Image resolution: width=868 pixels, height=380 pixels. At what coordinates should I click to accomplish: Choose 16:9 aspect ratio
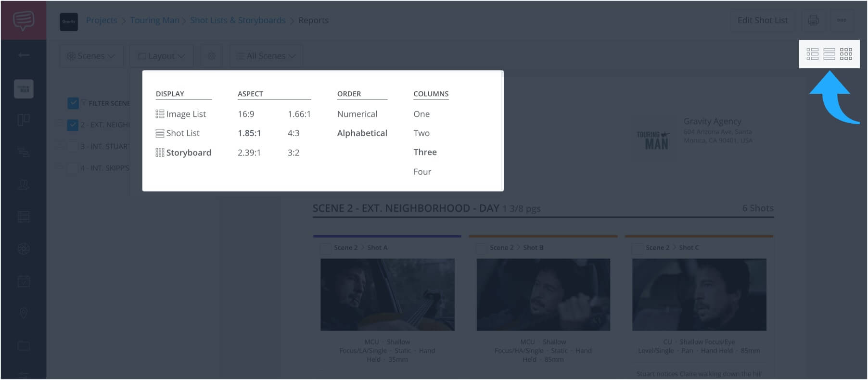(x=246, y=114)
